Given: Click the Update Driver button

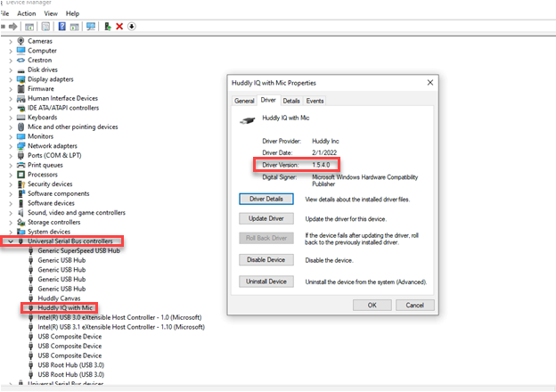Looking at the screenshot, I should 266,218.
